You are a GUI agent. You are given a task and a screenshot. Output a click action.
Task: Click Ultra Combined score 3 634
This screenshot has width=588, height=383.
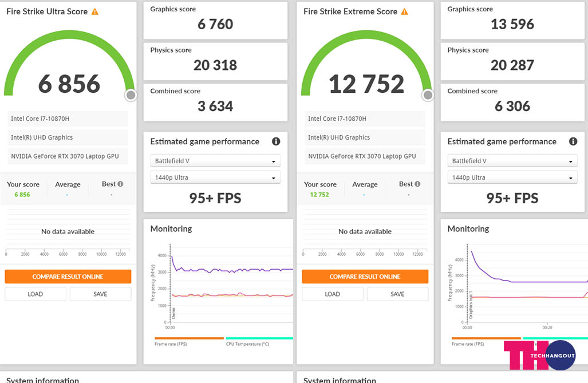tap(215, 106)
